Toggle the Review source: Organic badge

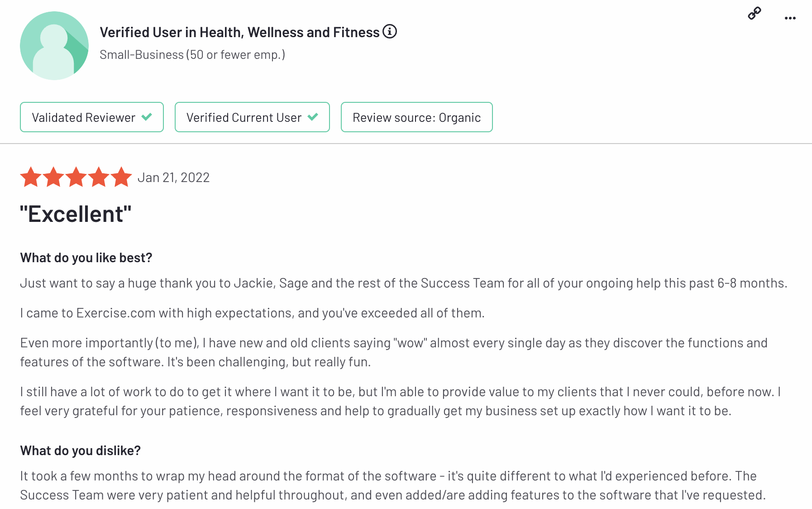point(416,117)
